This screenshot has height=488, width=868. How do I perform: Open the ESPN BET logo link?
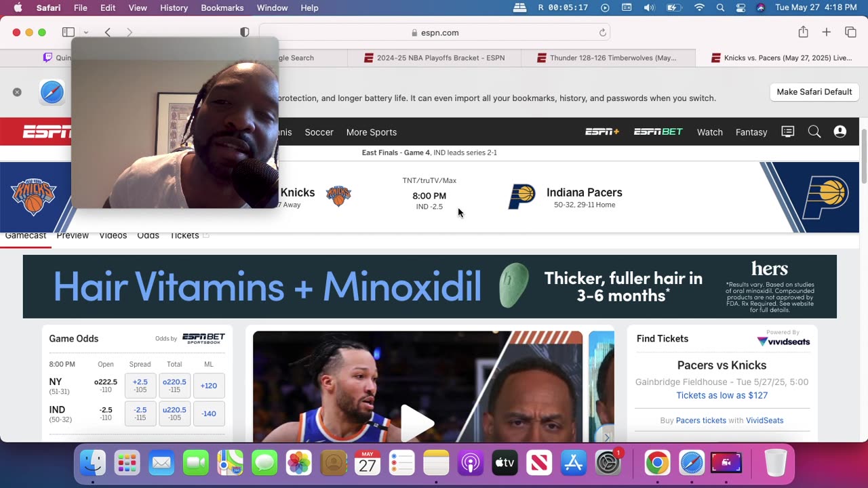click(658, 131)
